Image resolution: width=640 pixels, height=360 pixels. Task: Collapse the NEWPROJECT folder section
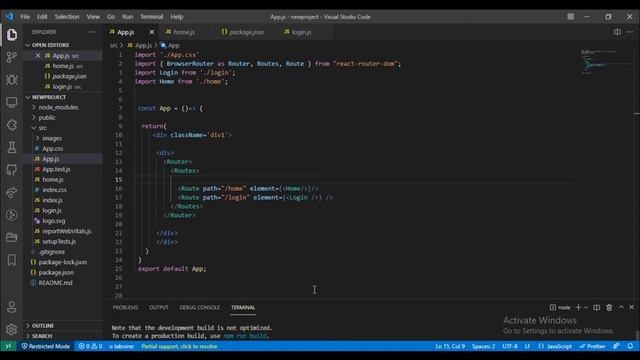28,97
